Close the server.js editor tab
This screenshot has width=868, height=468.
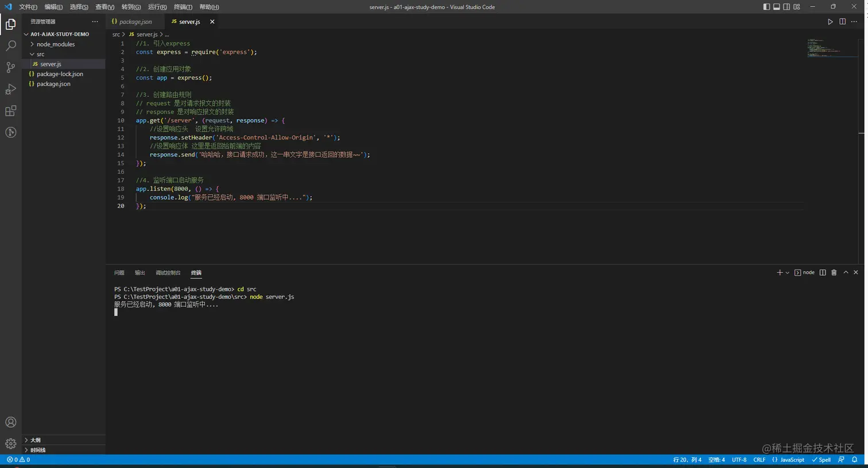(212, 22)
